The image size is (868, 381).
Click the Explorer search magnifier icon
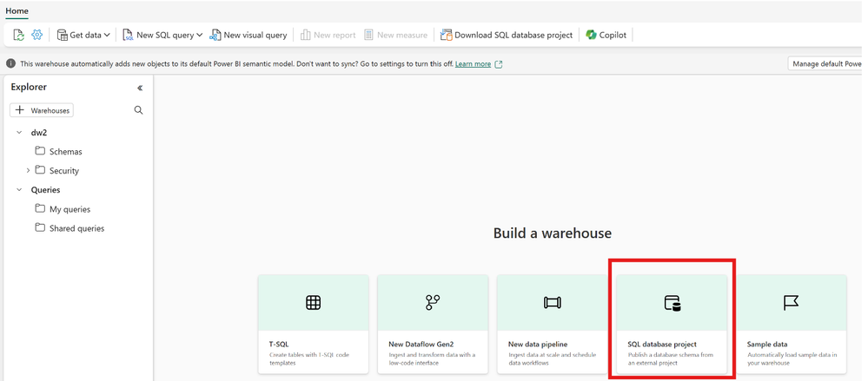(x=138, y=110)
